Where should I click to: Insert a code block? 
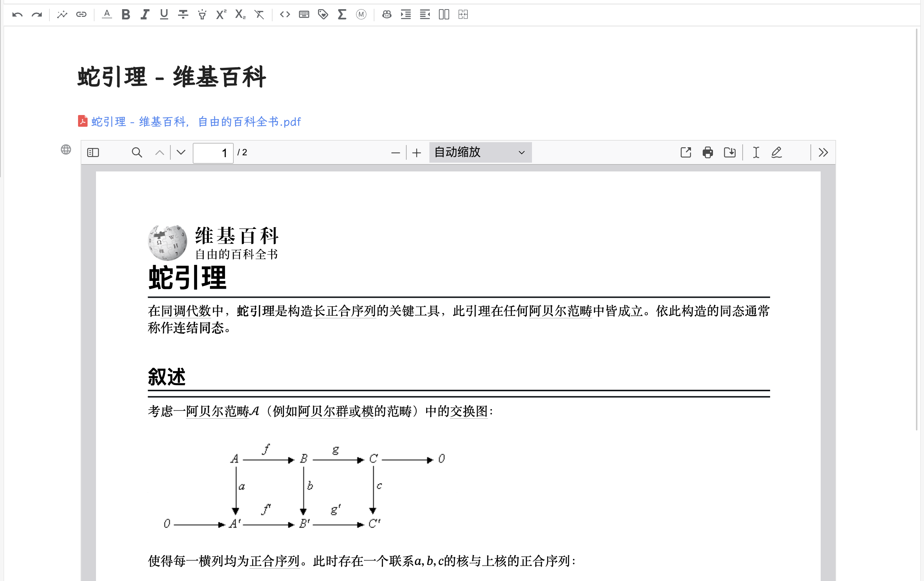[285, 14]
